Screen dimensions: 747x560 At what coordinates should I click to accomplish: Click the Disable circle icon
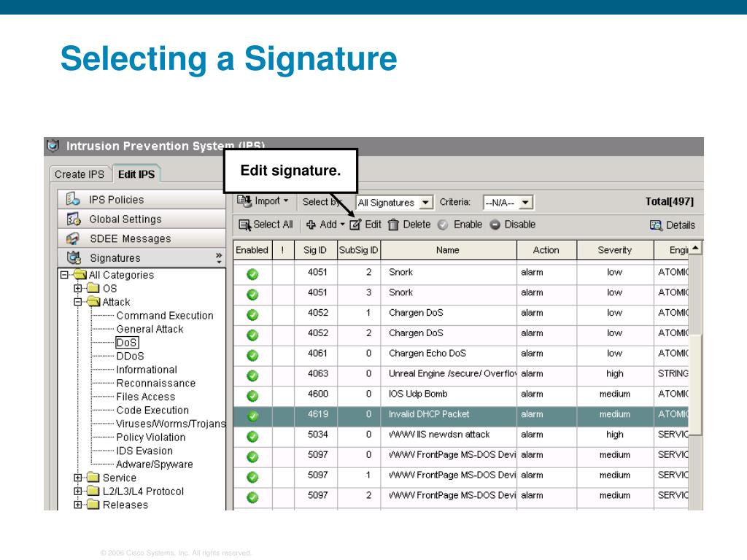[x=495, y=225]
